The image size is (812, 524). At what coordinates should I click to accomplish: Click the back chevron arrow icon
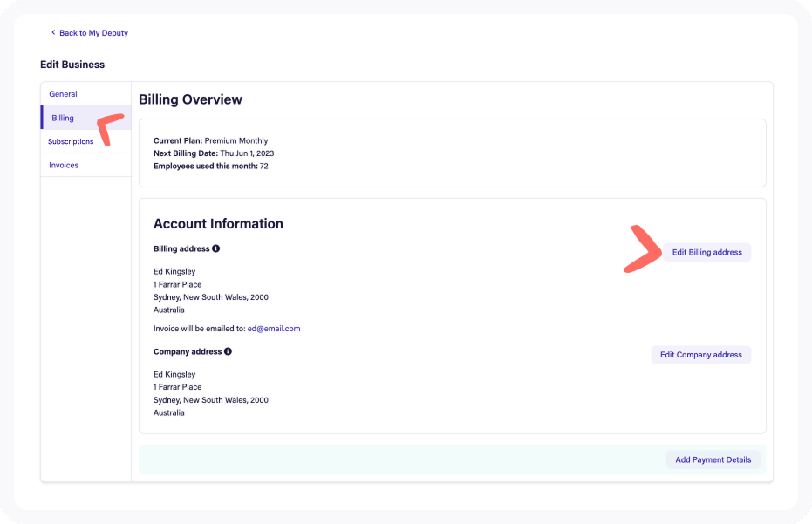(53, 33)
